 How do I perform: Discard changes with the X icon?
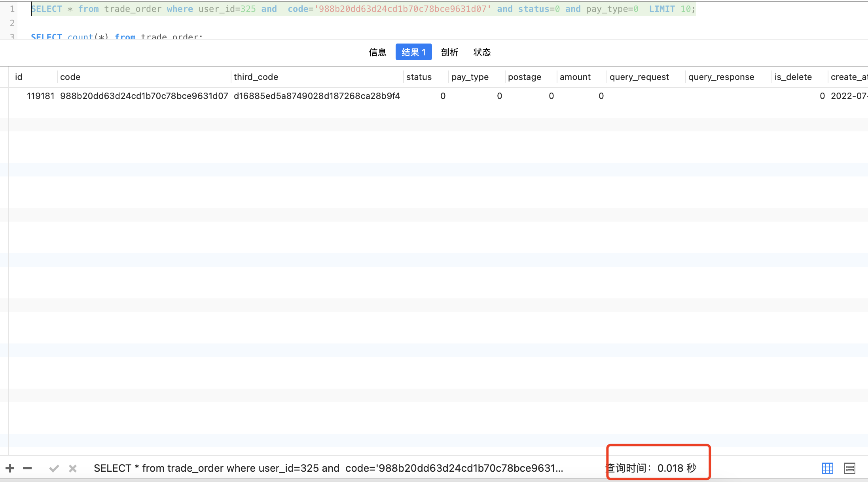tap(73, 469)
